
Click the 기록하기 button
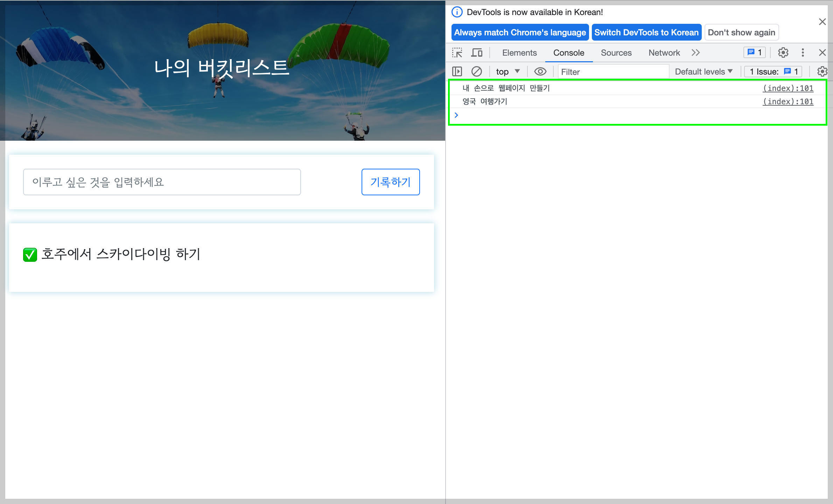pyautogui.click(x=390, y=182)
